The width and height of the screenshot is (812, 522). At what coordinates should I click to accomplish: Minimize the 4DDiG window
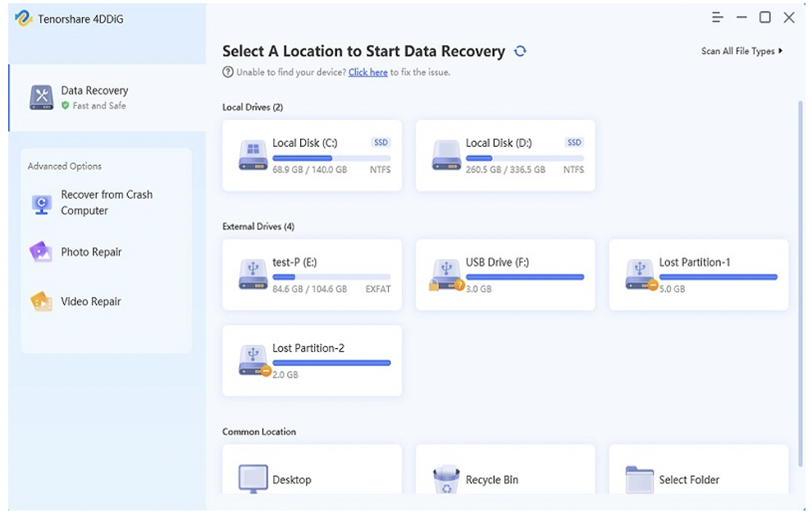741,17
